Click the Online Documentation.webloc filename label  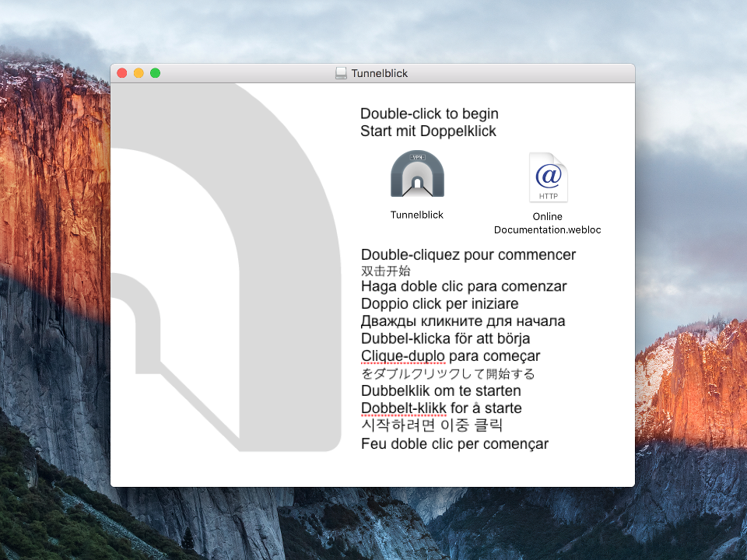(x=548, y=223)
